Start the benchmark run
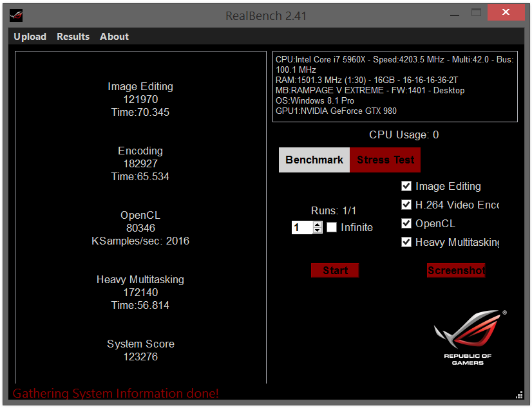532x408 pixels. click(335, 270)
